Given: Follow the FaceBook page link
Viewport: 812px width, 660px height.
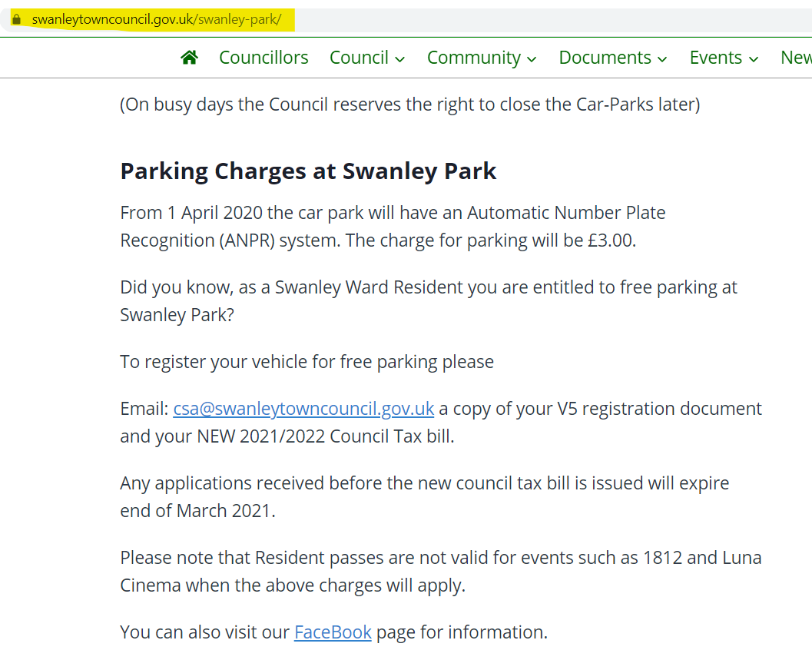Looking at the screenshot, I should click(333, 632).
